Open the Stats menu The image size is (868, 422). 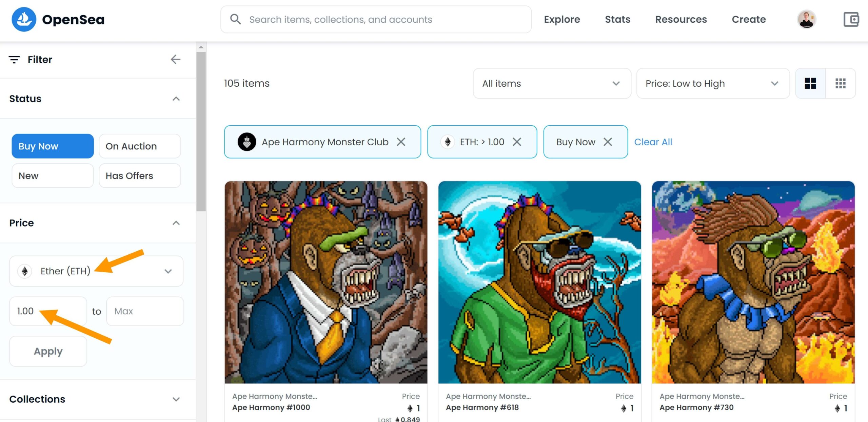click(x=617, y=19)
